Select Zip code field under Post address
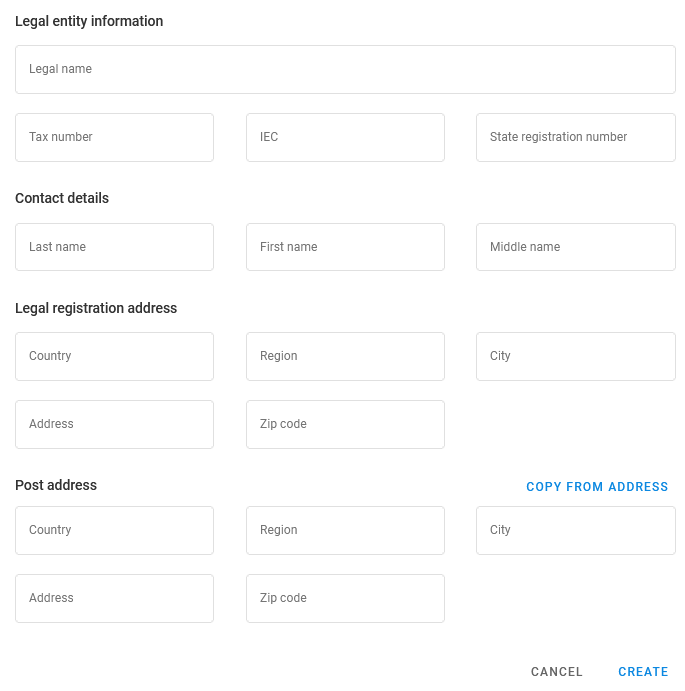685x691 pixels. 345,599
